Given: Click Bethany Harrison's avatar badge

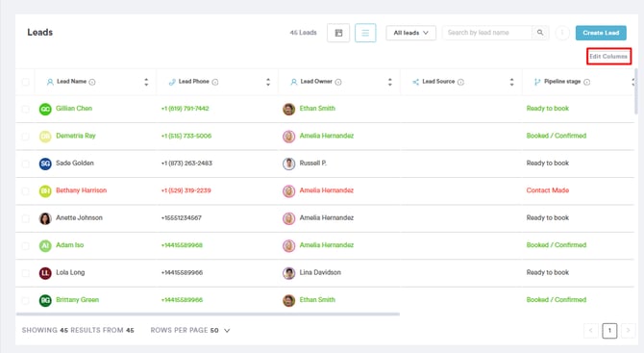Looking at the screenshot, I should click(x=45, y=191).
